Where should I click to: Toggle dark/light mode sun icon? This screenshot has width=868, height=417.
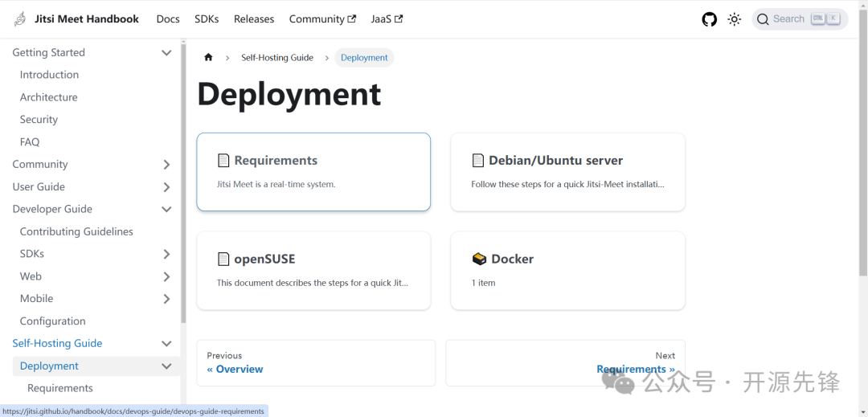734,19
